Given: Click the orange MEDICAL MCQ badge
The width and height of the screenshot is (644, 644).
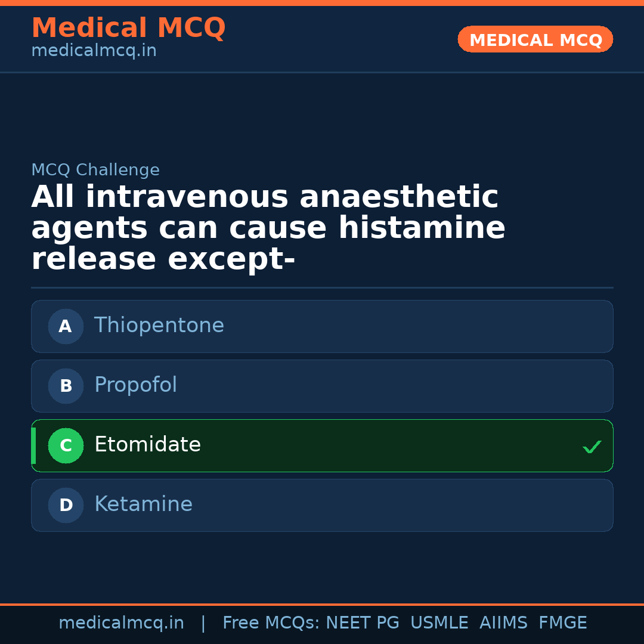Looking at the screenshot, I should tap(535, 40).
